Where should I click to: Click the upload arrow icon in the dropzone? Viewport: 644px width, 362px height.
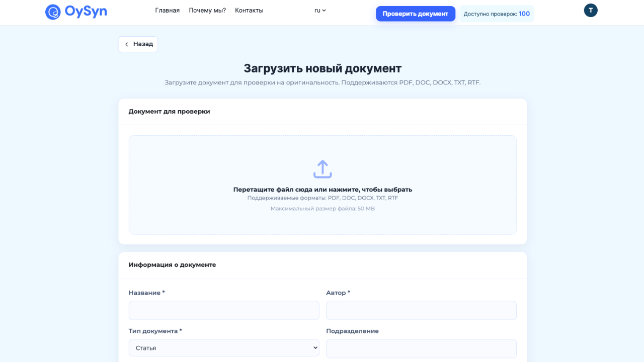coord(323,169)
